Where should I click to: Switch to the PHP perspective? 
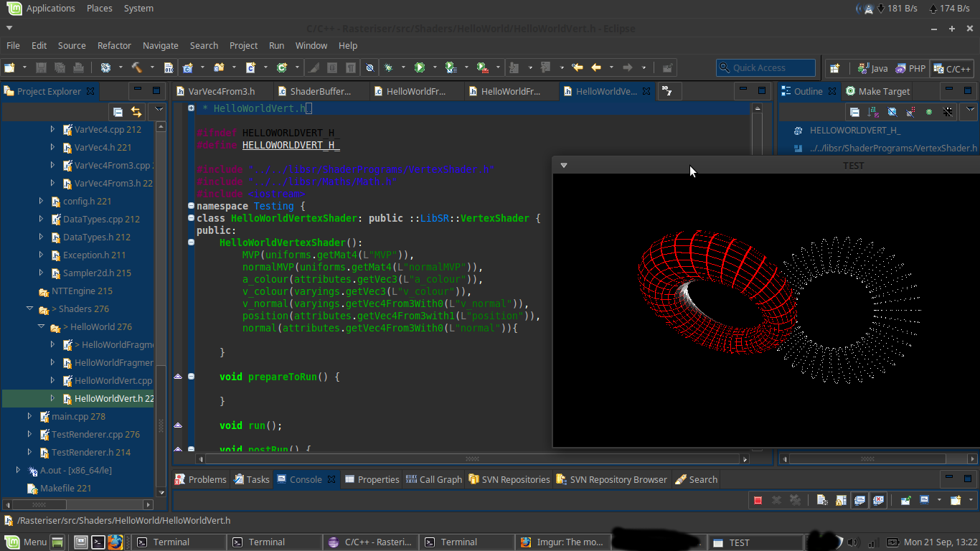click(910, 69)
